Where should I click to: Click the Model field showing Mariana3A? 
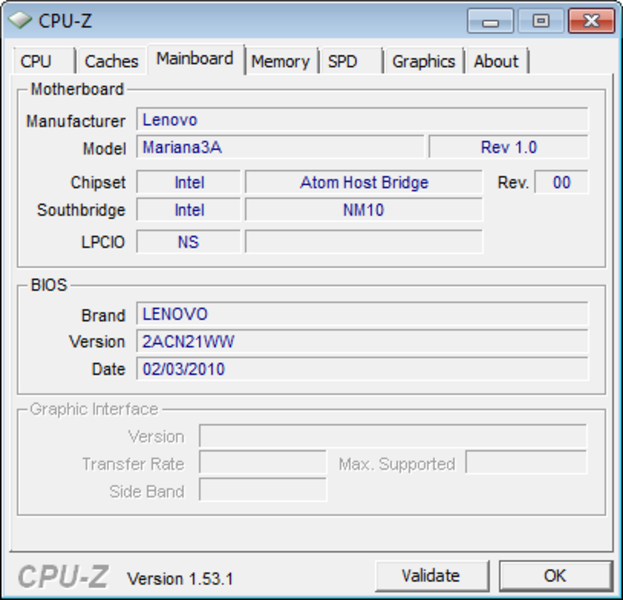(280, 147)
